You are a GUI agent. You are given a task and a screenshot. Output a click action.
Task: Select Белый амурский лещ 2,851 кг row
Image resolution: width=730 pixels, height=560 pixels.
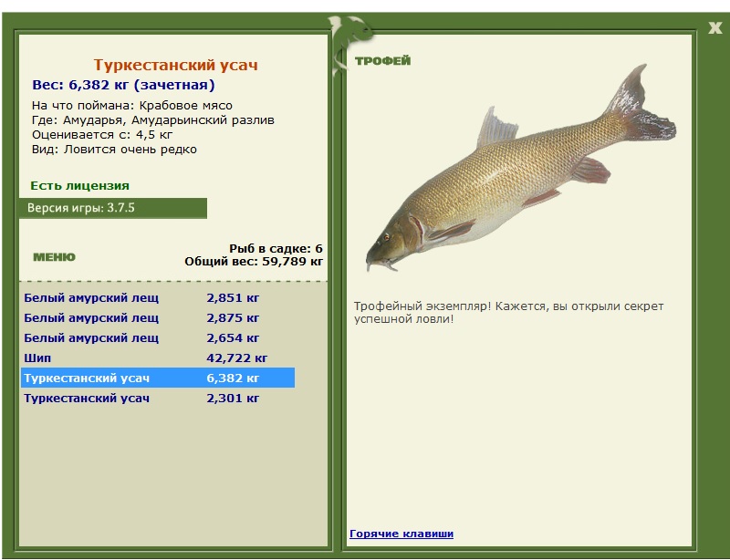[x=158, y=298]
